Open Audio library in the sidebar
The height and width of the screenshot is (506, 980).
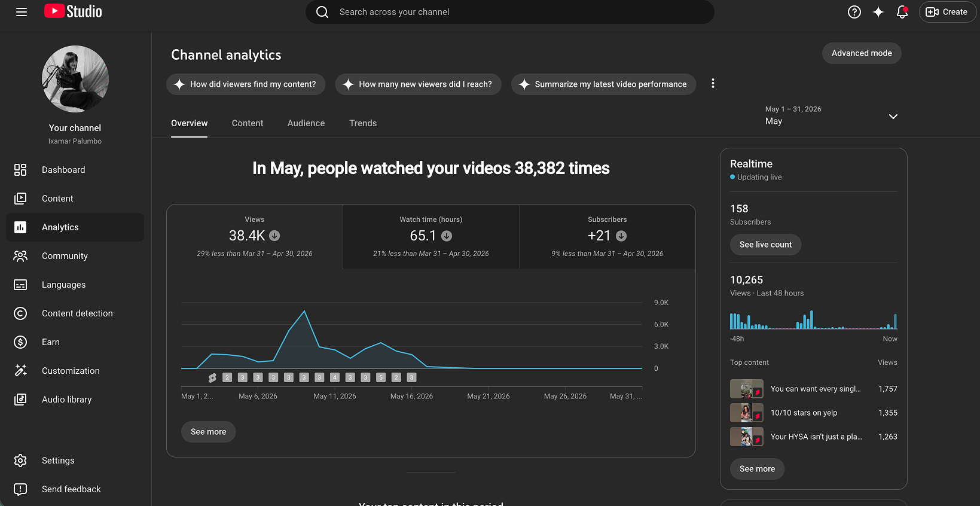(75, 400)
